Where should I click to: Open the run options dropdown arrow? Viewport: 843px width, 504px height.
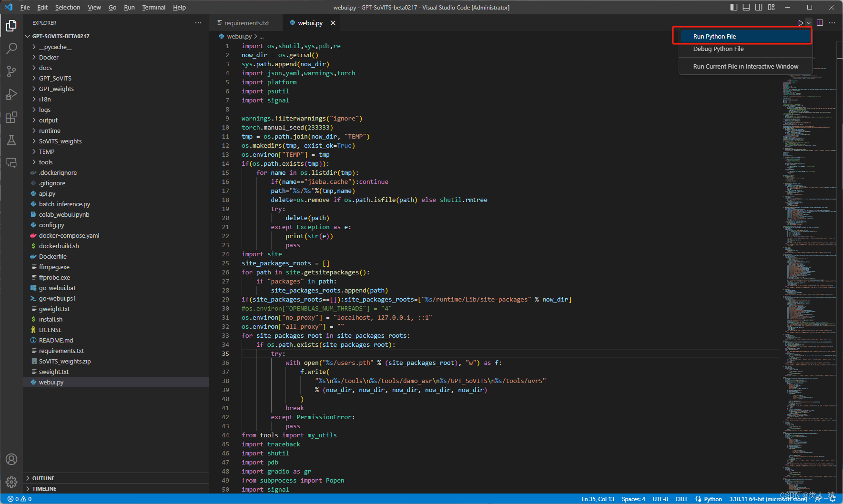click(x=809, y=23)
